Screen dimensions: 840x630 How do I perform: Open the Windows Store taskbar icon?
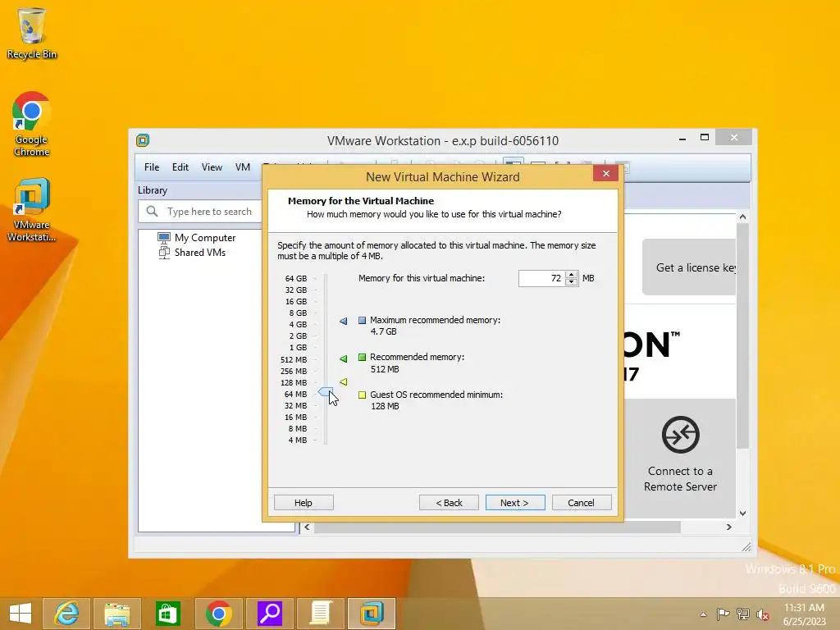click(x=167, y=614)
